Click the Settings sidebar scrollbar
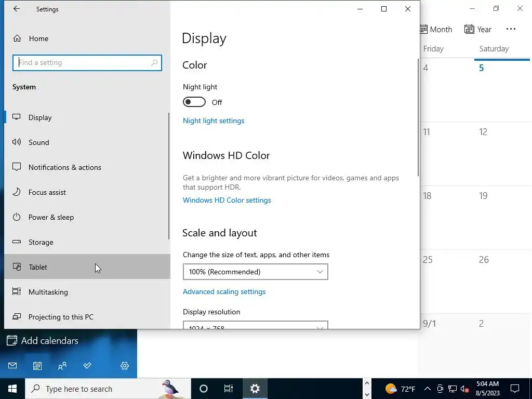 169,176
